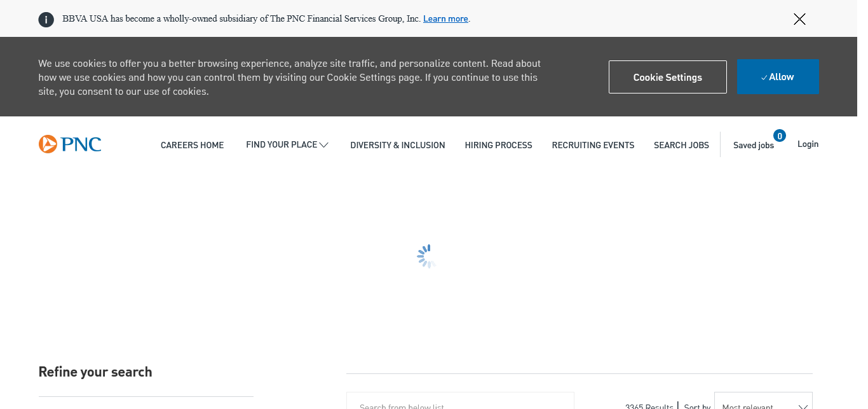Select Hiring Process in the navigation
This screenshot has width=868, height=409.
(x=498, y=145)
